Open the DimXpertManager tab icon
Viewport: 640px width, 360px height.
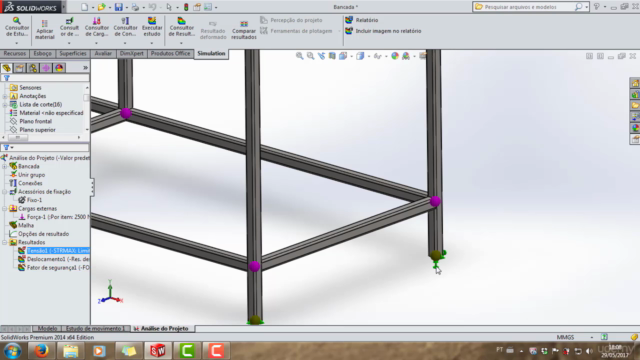[x=46, y=68]
